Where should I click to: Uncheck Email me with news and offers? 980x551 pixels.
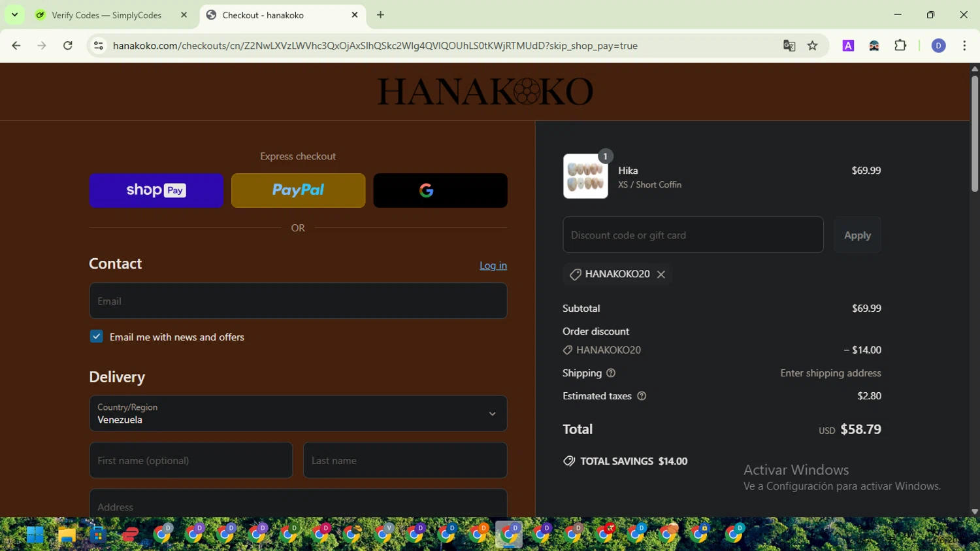pyautogui.click(x=97, y=337)
